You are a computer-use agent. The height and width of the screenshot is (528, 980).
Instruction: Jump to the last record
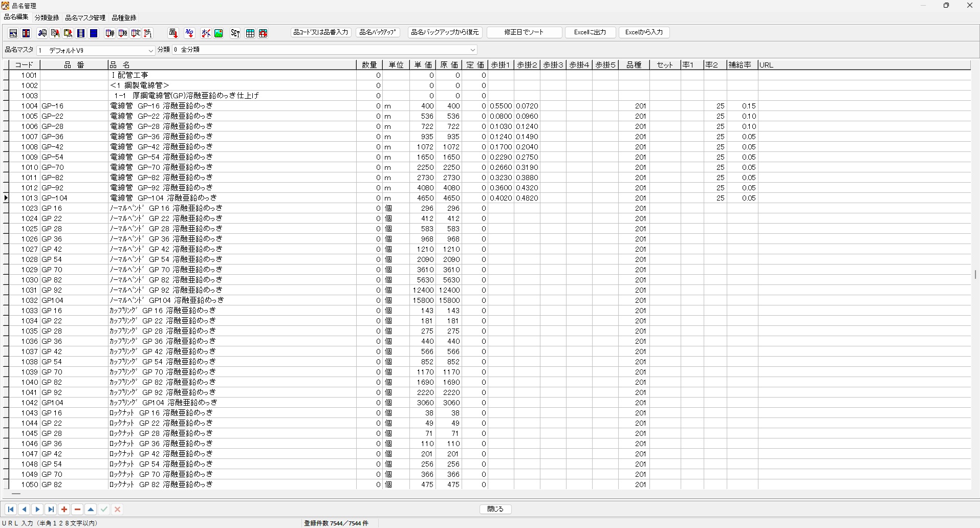[x=51, y=509]
